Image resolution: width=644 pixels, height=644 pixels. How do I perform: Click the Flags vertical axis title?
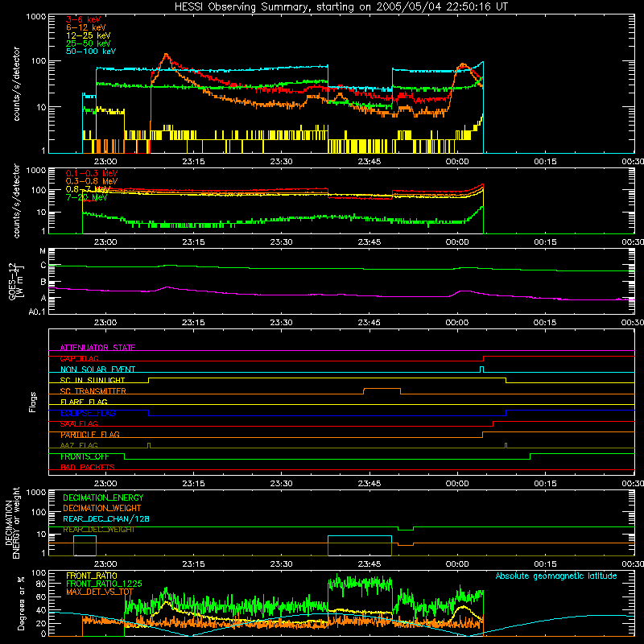(x=33, y=402)
